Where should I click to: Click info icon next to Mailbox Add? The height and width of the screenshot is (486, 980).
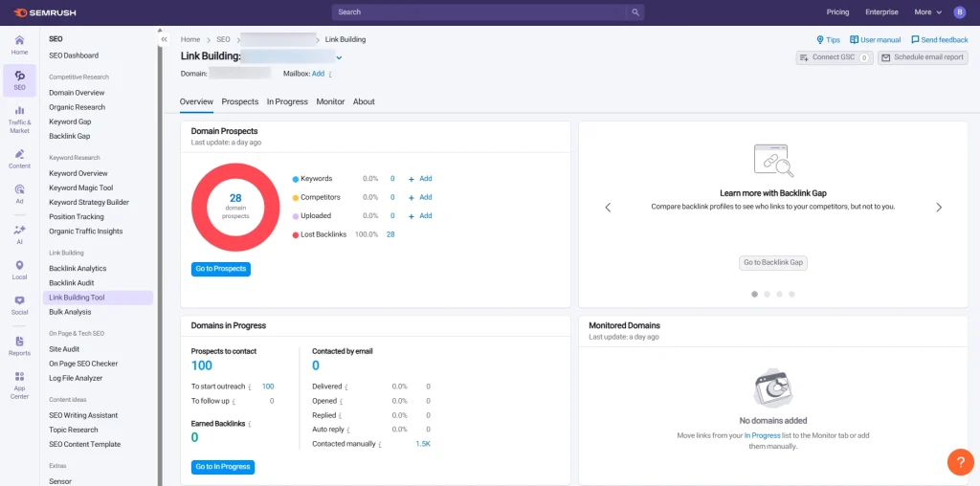(330, 74)
